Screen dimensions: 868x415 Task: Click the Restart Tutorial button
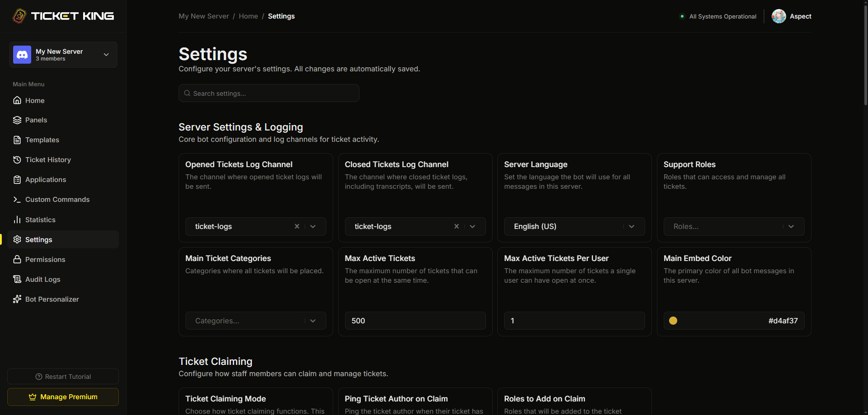click(x=63, y=377)
